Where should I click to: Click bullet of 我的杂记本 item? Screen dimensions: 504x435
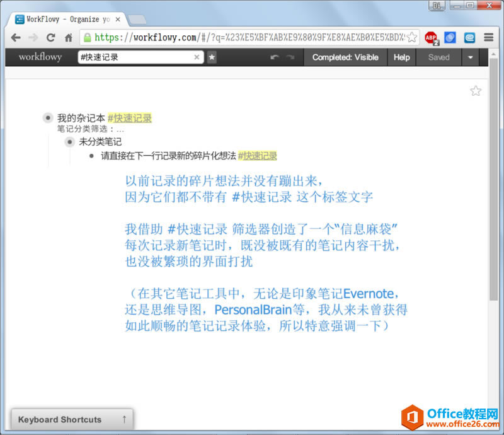pos(48,118)
